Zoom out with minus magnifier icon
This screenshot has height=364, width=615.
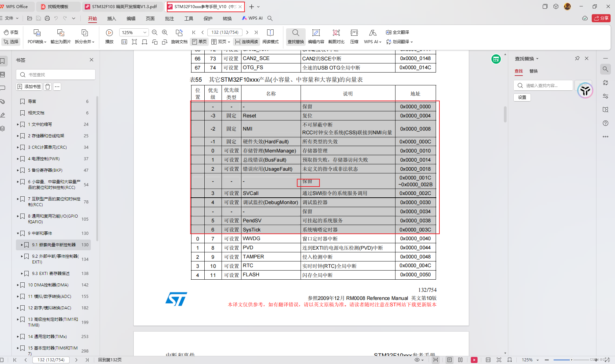click(155, 32)
